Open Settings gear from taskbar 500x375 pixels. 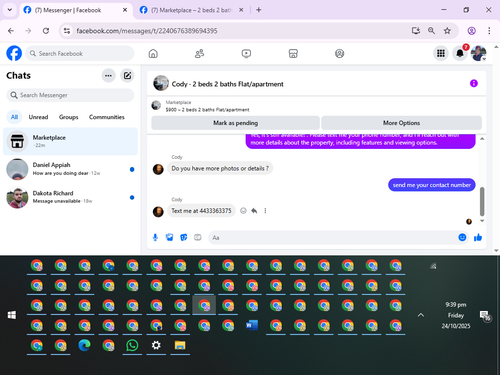(x=156, y=345)
